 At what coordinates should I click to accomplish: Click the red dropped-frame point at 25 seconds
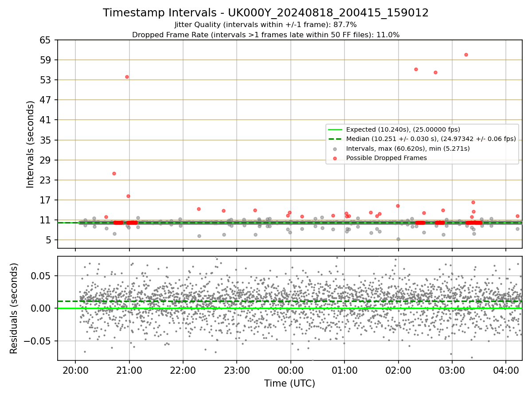[114, 173]
